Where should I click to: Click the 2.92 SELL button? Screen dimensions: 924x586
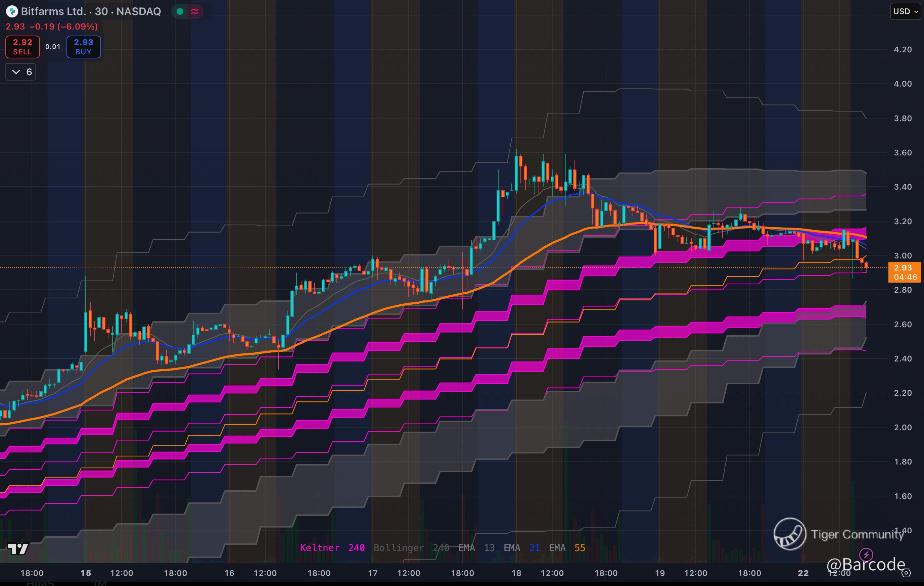(22, 47)
